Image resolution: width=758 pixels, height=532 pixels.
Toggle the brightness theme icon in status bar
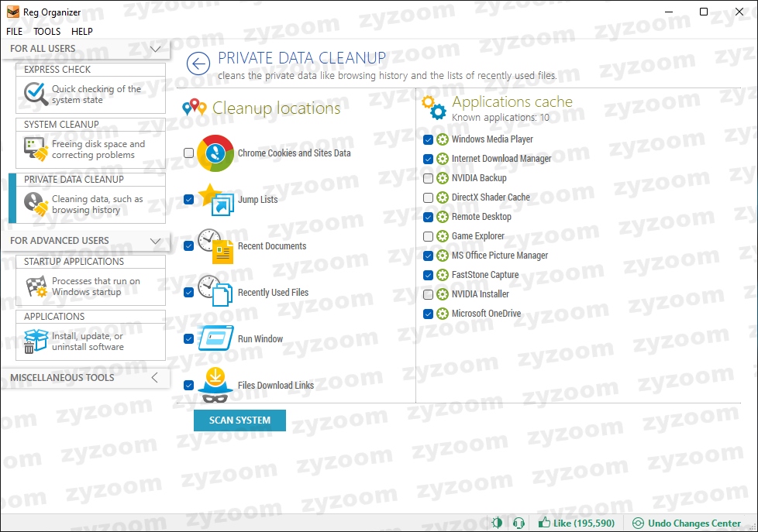point(497,523)
